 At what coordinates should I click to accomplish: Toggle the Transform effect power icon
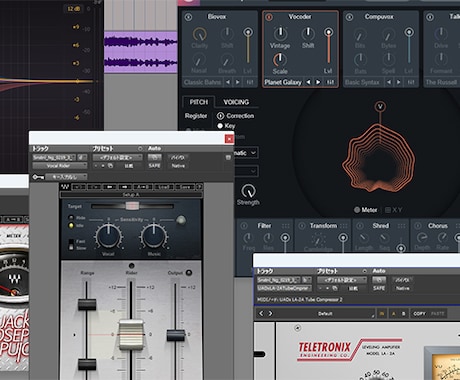click(x=302, y=226)
